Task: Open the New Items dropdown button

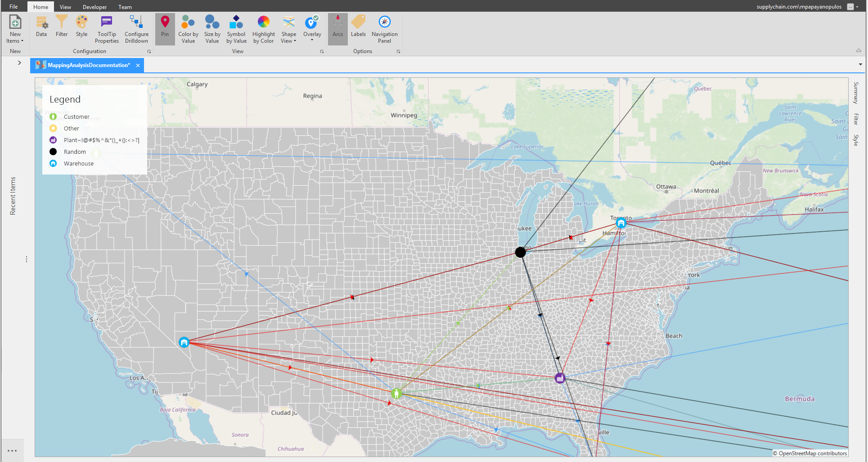Action: [x=15, y=29]
